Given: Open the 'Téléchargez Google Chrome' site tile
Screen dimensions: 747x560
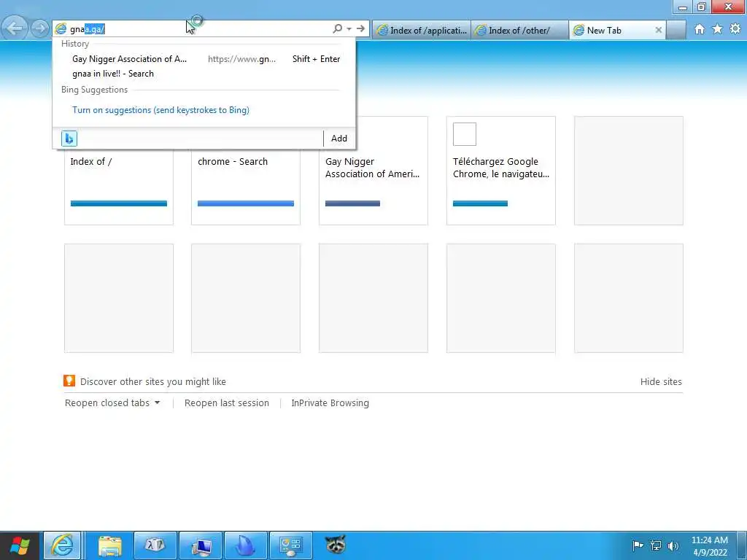Looking at the screenshot, I should coord(500,171).
